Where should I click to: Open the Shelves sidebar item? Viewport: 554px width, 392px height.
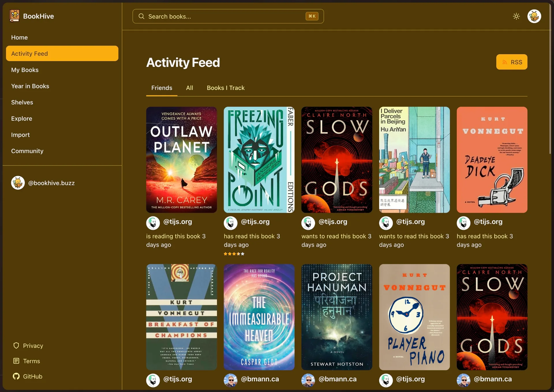[x=22, y=102]
